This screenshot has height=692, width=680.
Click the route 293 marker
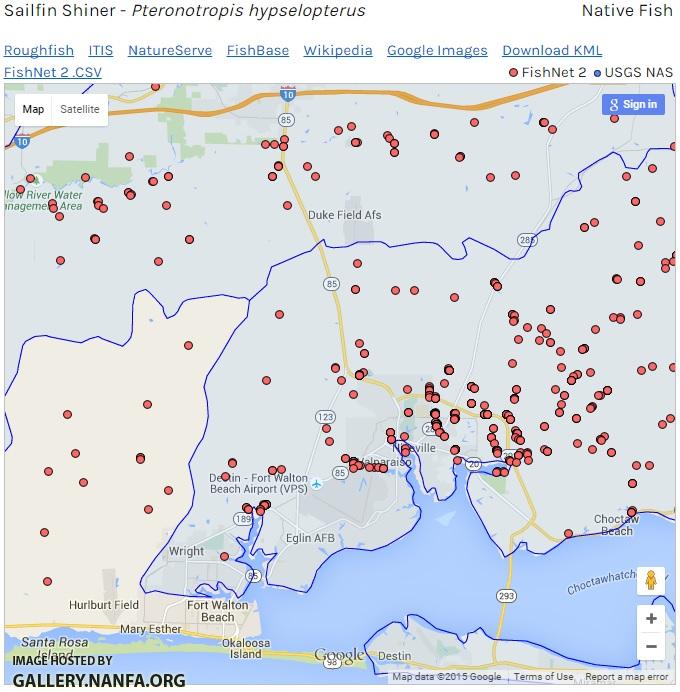pos(506,596)
